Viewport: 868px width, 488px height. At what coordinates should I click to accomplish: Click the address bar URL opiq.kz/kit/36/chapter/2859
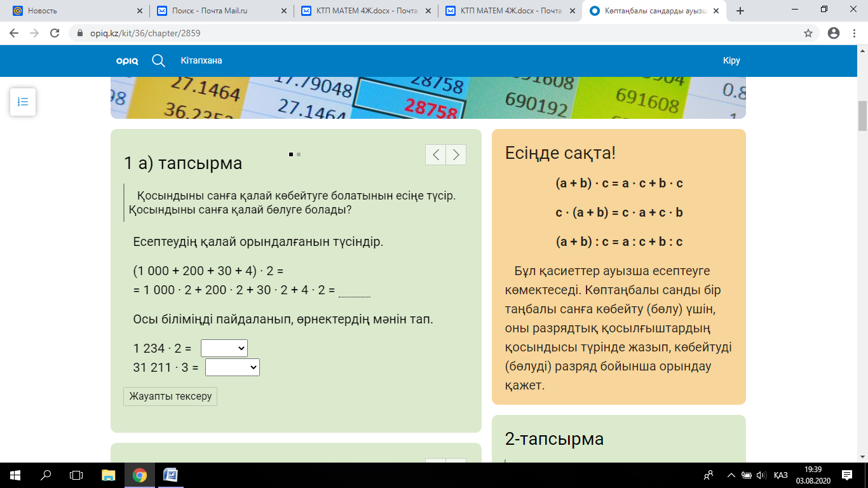[x=147, y=33]
